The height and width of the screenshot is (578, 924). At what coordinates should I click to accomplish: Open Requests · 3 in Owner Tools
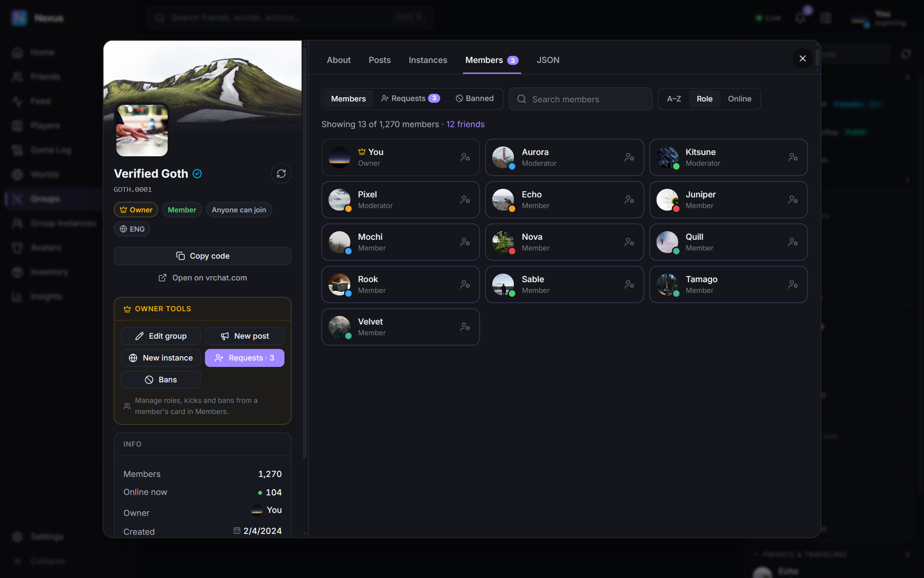coord(245,358)
